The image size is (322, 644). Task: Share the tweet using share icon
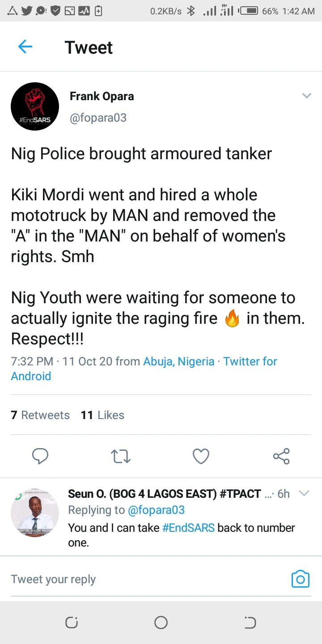pyautogui.click(x=281, y=456)
